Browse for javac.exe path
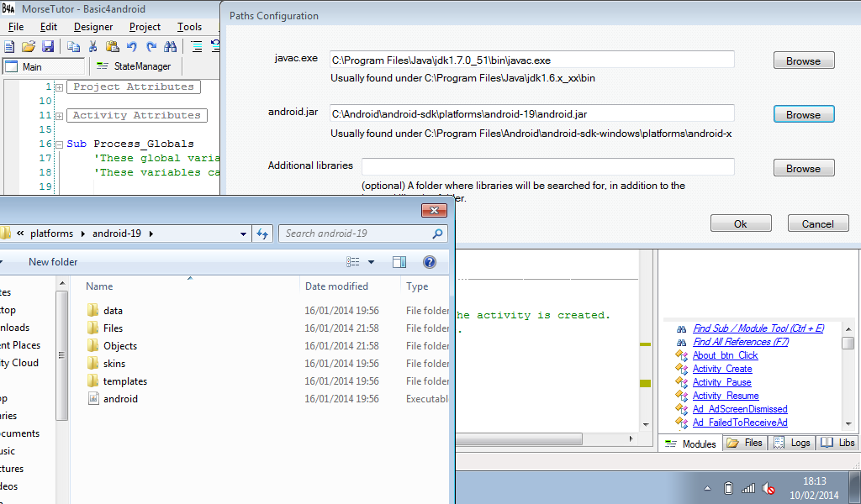Image resolution: width=861 pixels, height=504 pixels. (804, 60)
